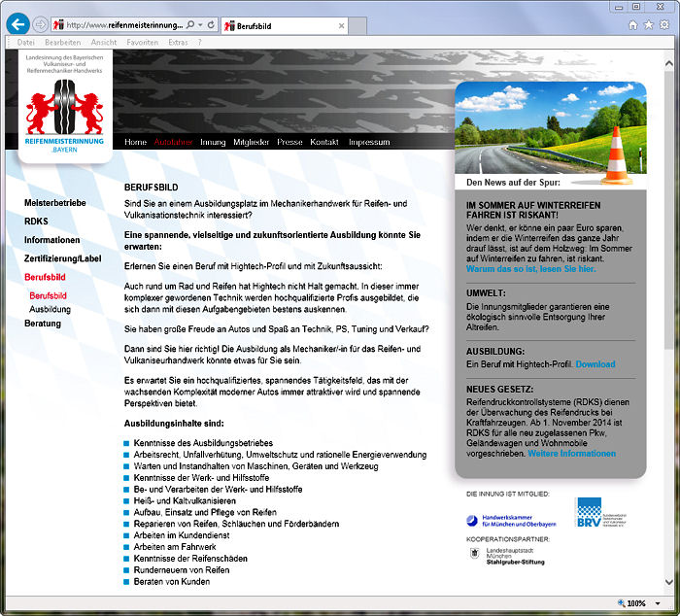
Task: Click the browser forward arrow button
Action: point(40,24)
